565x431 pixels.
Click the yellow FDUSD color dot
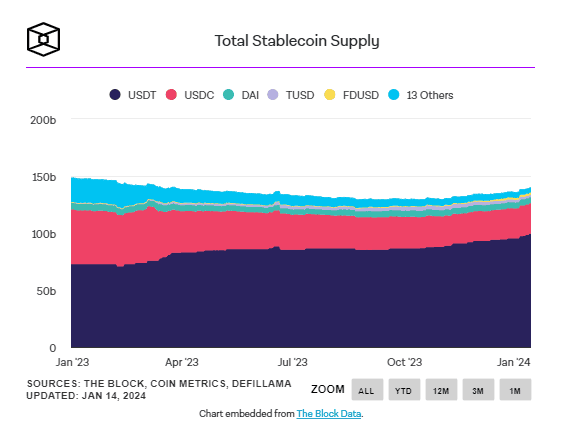point(329,95)
